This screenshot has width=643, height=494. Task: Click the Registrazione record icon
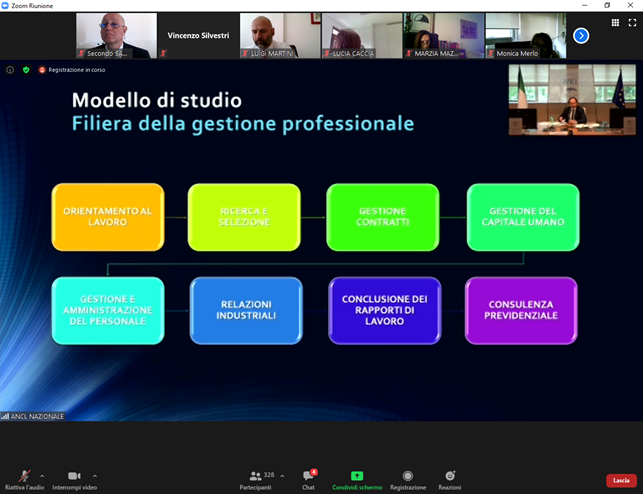(407, 476)
